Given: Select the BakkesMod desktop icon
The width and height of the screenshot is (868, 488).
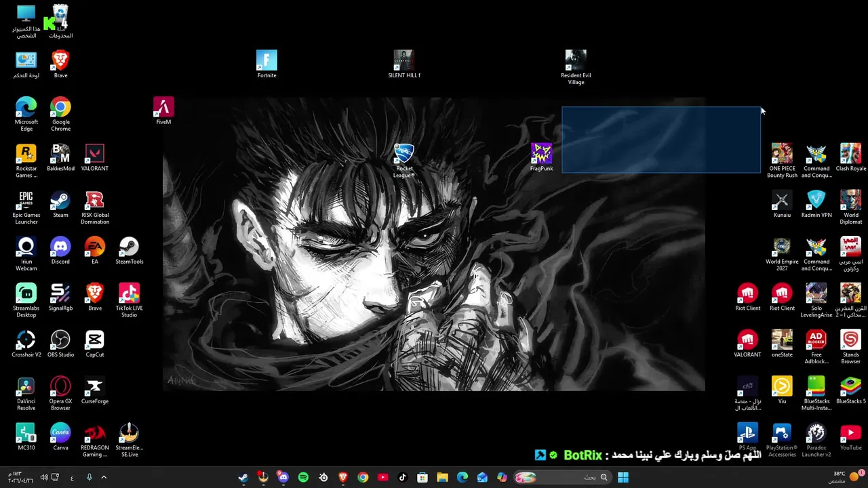Looking at the screenshot, I should 60,157.
